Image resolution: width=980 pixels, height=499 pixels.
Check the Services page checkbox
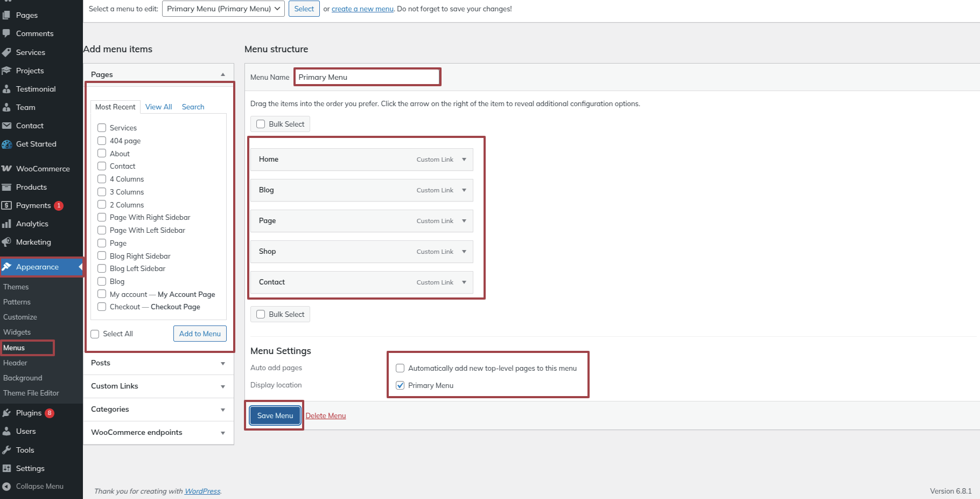click(x=102, y=128)
